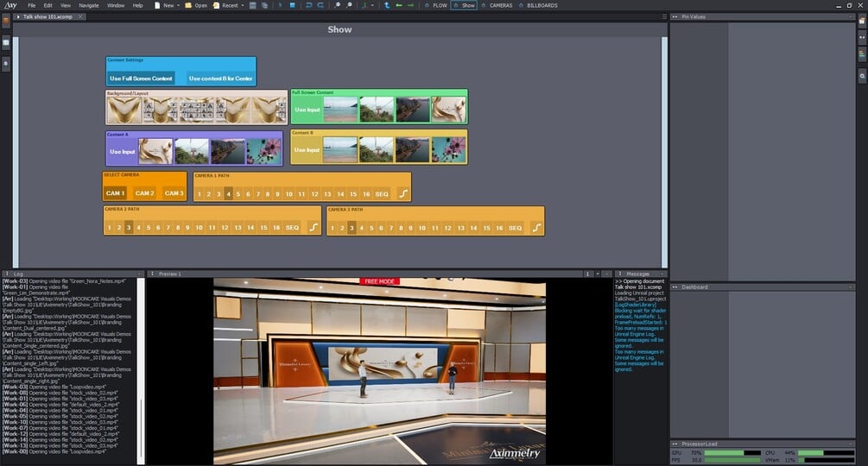Select path 16 in Camera 3 Path
This screenshot has width=868, height=466.
(x=499, y=228)
